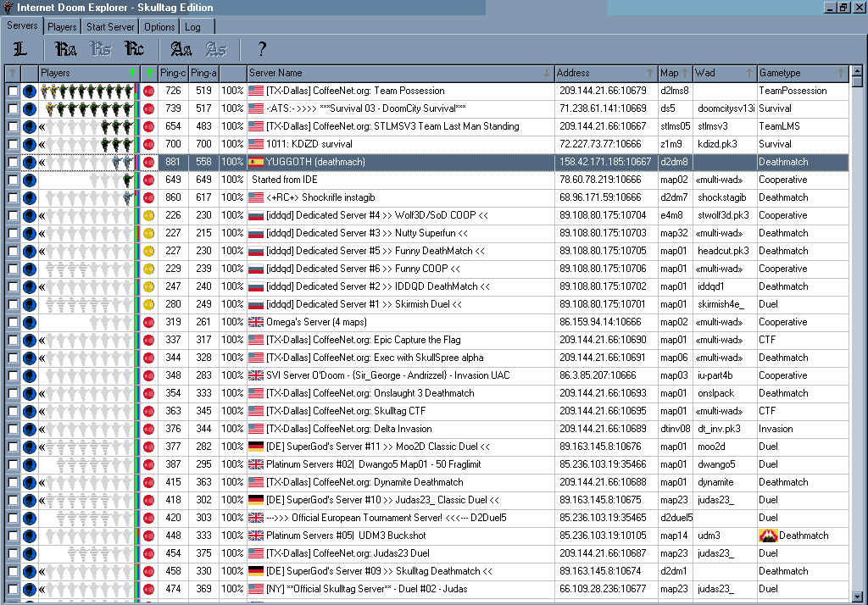Select Onslaught 3 Deathmatch server row

click(427, 393)
